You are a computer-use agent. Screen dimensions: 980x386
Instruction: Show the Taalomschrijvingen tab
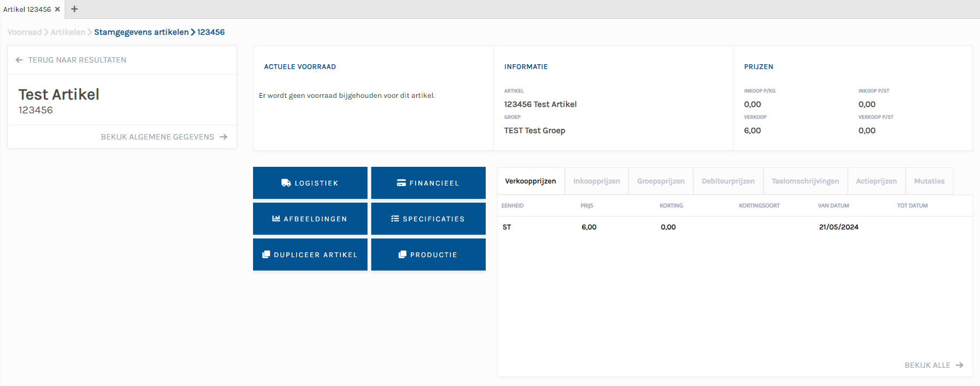(x=805, y=181)
